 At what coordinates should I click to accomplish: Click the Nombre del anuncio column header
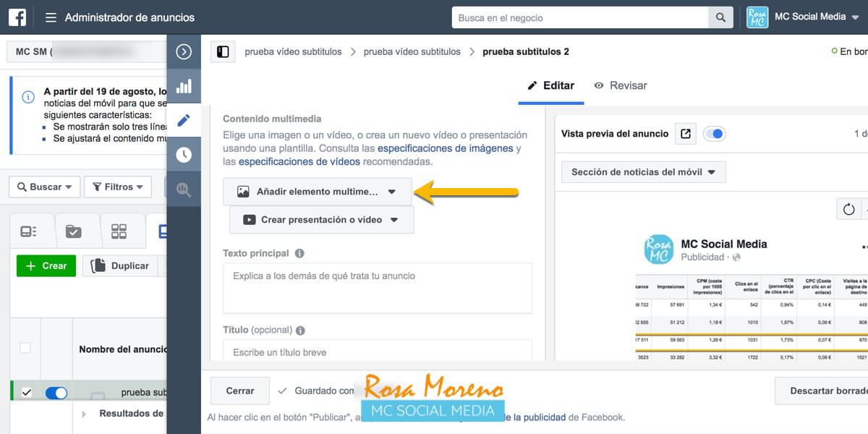(x=123, y=349)
